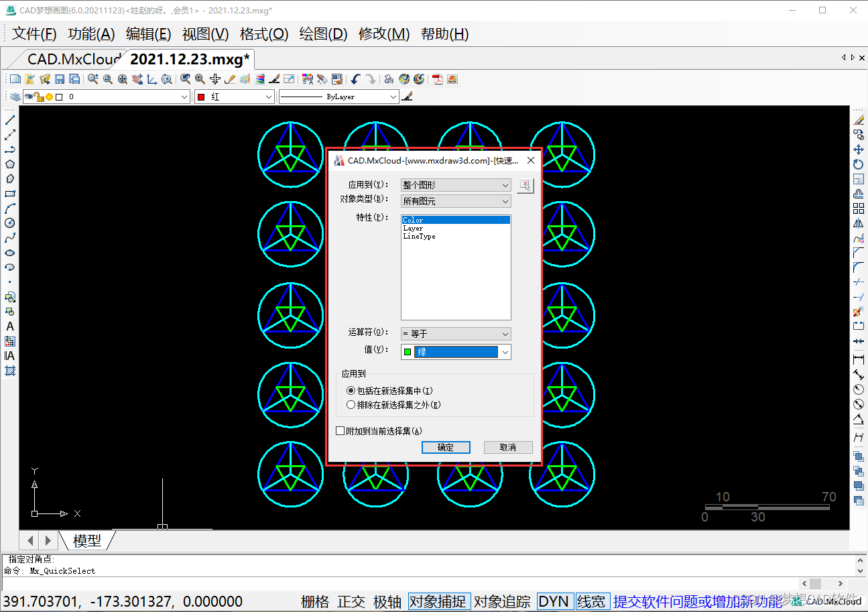Click the command line input field
Image resolution: width=868 pixels, height=612 pixels.
(402, 584)
